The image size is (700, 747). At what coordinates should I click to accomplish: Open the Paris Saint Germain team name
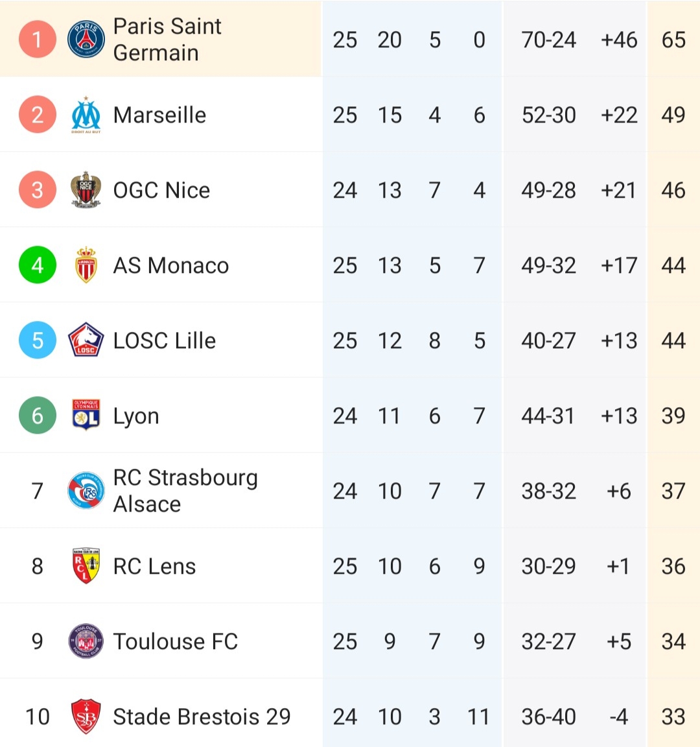pos(167,40)
